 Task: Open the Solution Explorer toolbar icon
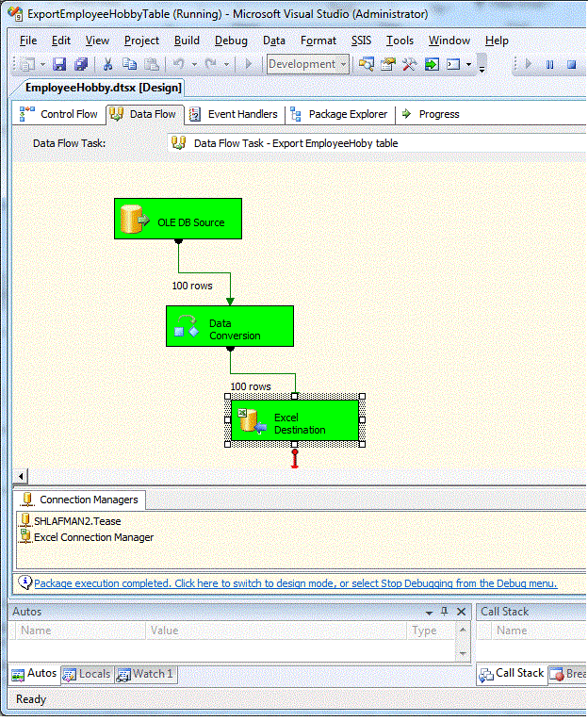click(x=367, y=64)
